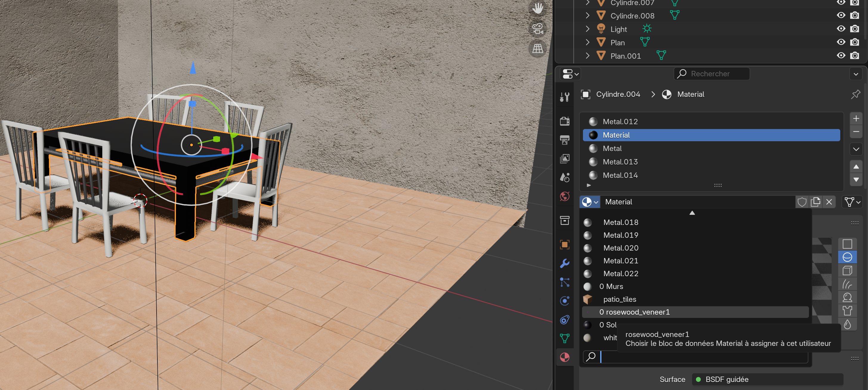Disable Plan.001 in renders
868x390 pixels.
pyautogui.click(x=854, y=56)
